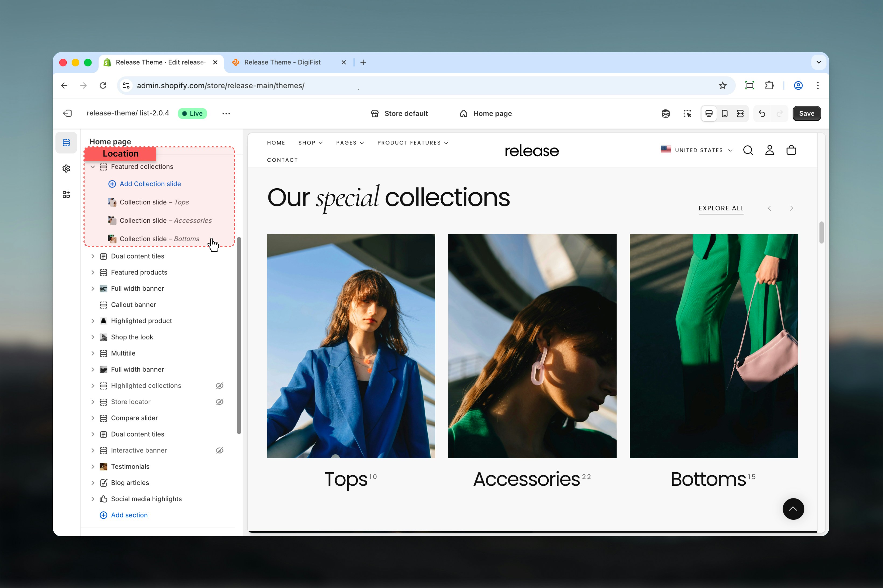The width and height of the screenshot is (883, 588).
Task: Click the Save button
Action: (806, 113)
